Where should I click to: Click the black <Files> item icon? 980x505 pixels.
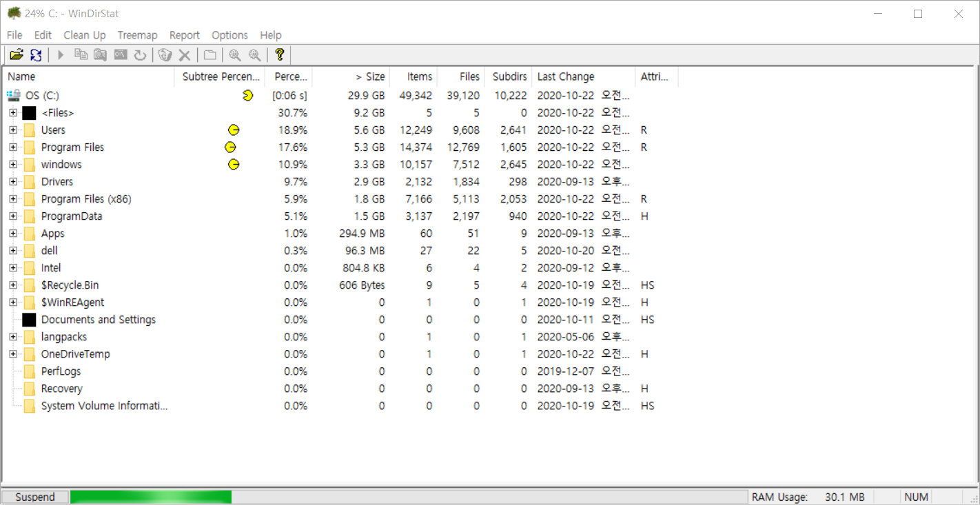point(29,113)
